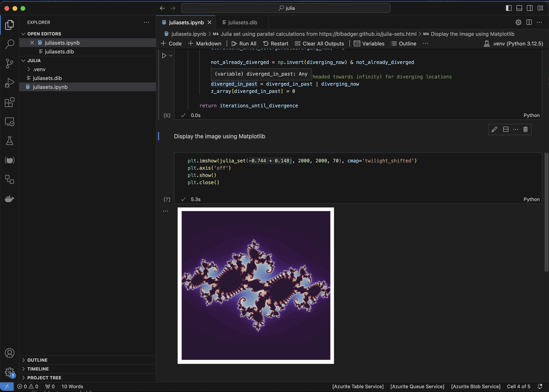Toggle the bottom panel visibility
The width and height of the screenshot is (549, 392).
pos(519,8)
